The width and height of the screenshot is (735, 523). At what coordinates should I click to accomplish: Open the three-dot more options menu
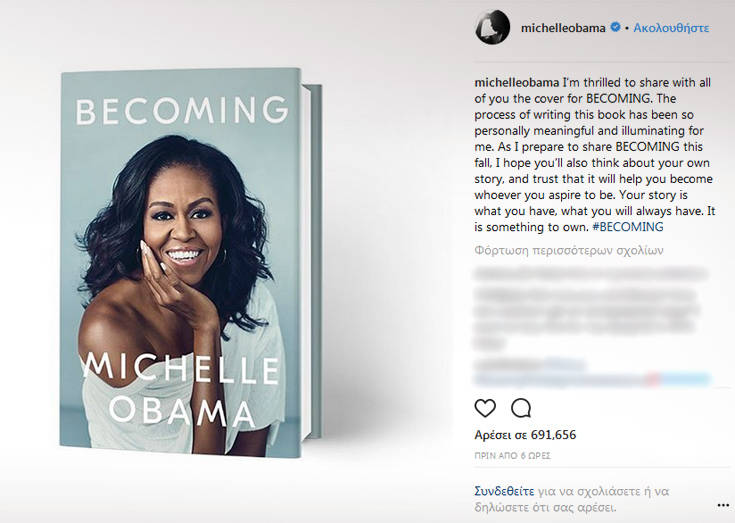[x=723, y=504]
